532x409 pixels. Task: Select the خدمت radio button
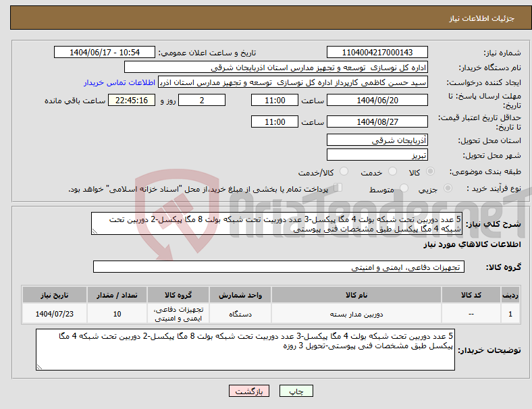click(x=392, y=171)
